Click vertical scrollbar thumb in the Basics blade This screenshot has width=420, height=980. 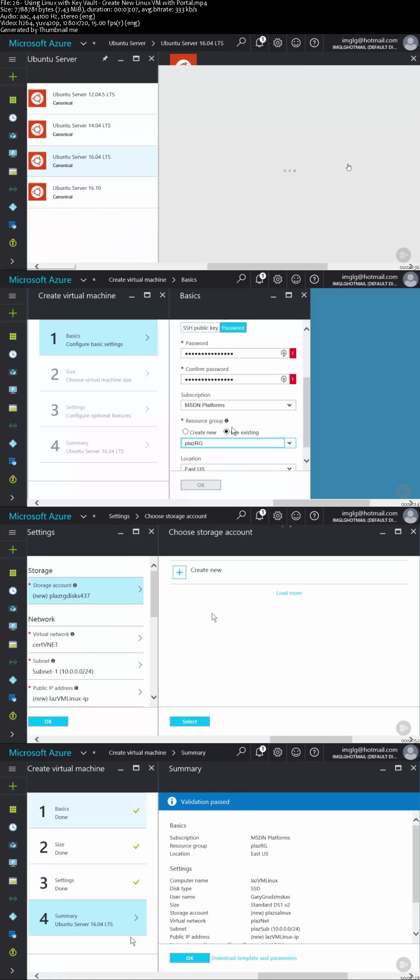(x=306, y=412)
